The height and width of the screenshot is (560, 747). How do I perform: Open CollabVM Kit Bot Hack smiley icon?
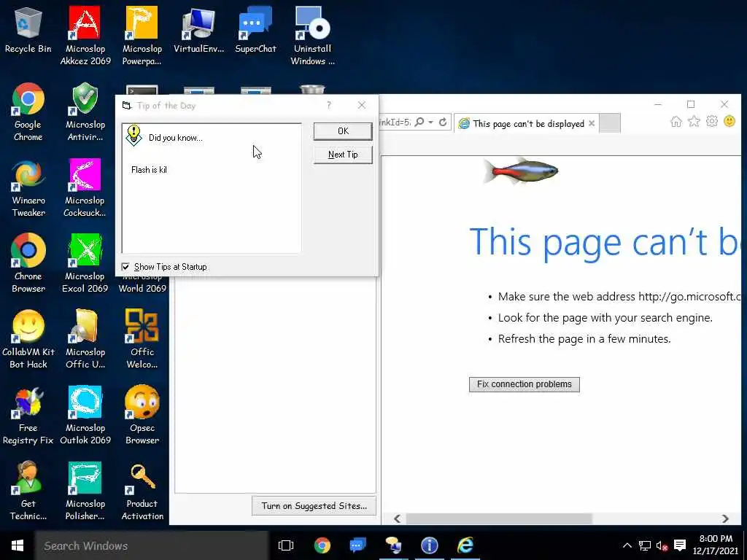(28, 339)
